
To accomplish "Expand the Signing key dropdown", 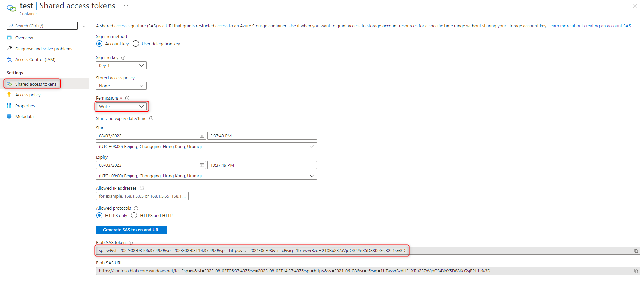I will click(x=121, y=65).
